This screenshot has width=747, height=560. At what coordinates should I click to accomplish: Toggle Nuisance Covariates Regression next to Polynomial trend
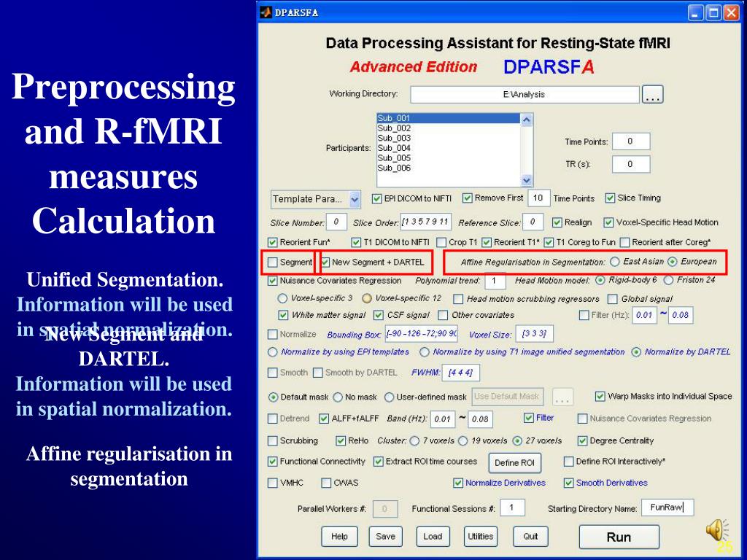(x=273, y=281)
